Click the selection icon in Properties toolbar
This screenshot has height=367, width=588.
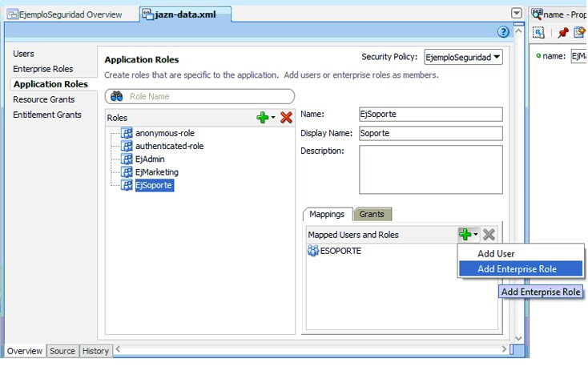(x=538, y=33)
